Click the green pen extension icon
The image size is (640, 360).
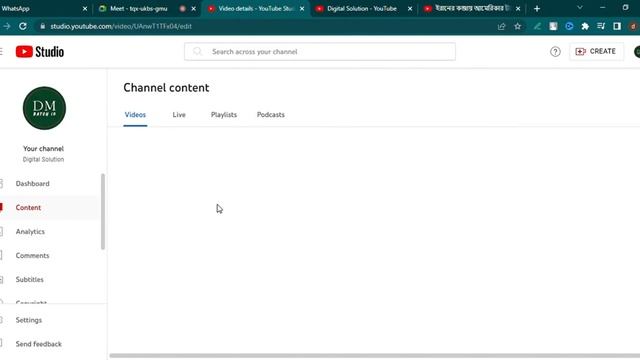point(537,26)
